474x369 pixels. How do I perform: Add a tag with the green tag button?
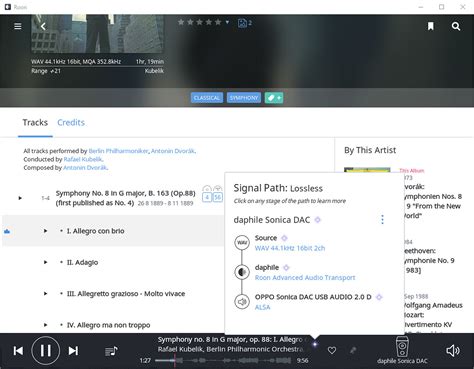click(274, 98)
